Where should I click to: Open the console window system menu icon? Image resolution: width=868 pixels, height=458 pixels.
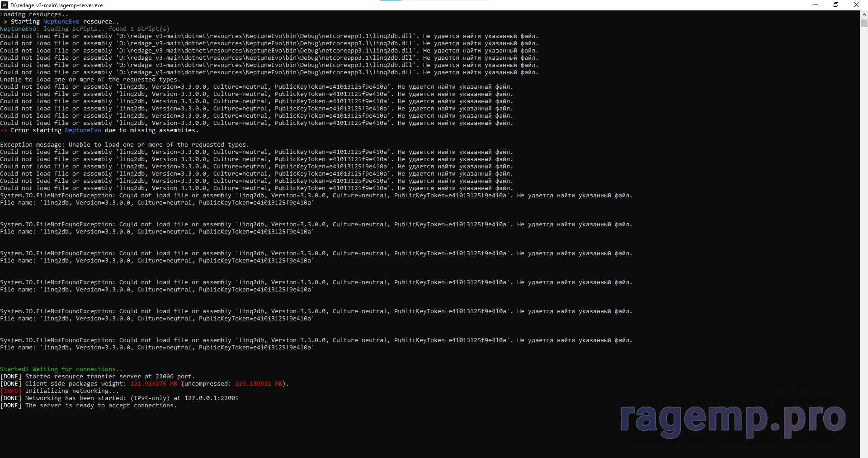[x=5, y=5]
